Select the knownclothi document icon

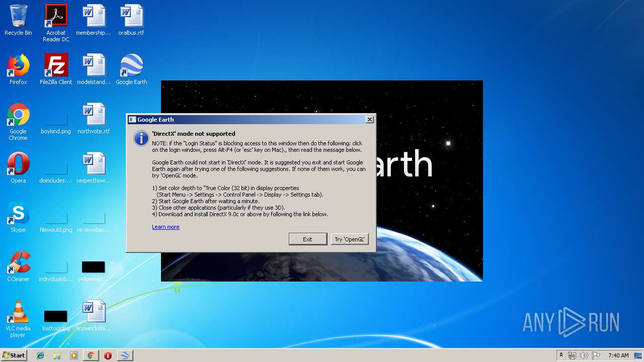pyautogui.click(x=94, y=316)
